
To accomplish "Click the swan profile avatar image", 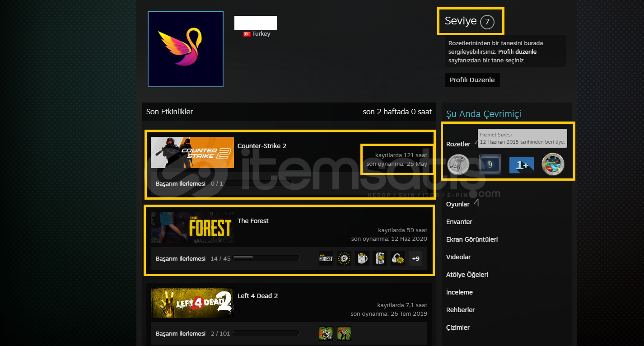I will pos(186,49).
